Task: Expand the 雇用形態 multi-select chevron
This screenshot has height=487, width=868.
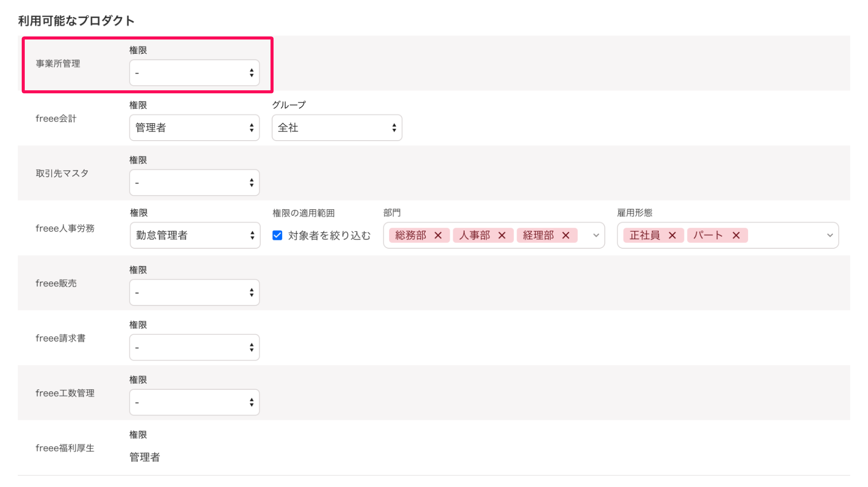Action: coord(830,235)
